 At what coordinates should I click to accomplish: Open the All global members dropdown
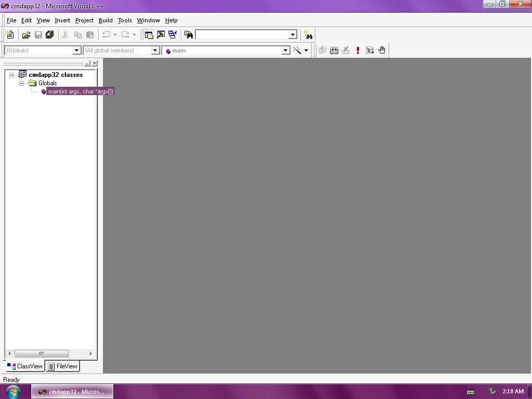[x=155, y=50]
